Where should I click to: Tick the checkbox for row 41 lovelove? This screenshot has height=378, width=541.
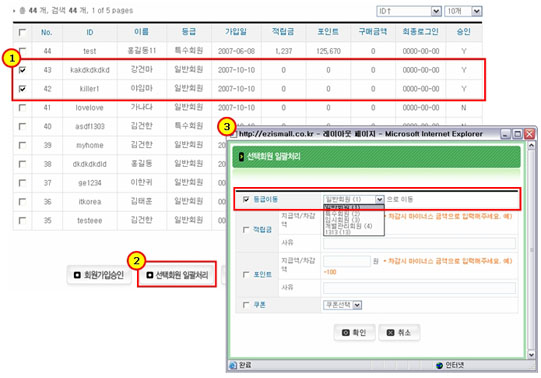(x=22, y=108)
